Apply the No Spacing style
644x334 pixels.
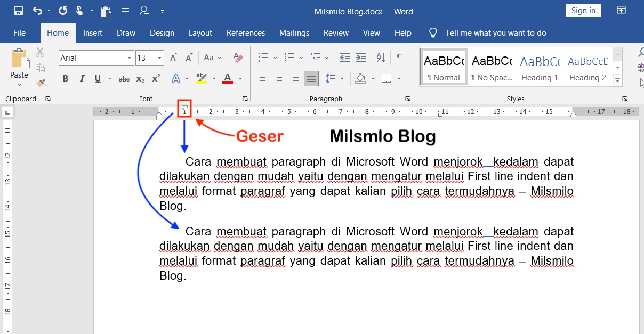(492, 67)
